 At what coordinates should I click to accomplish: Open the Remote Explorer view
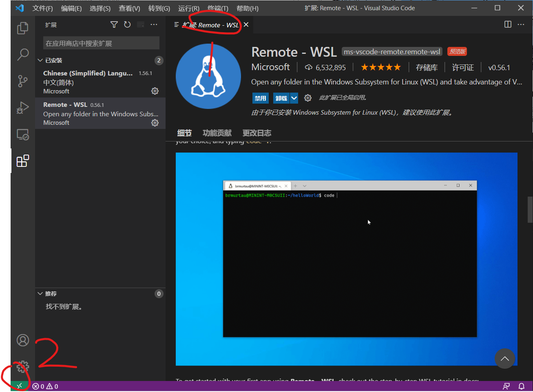23,134
